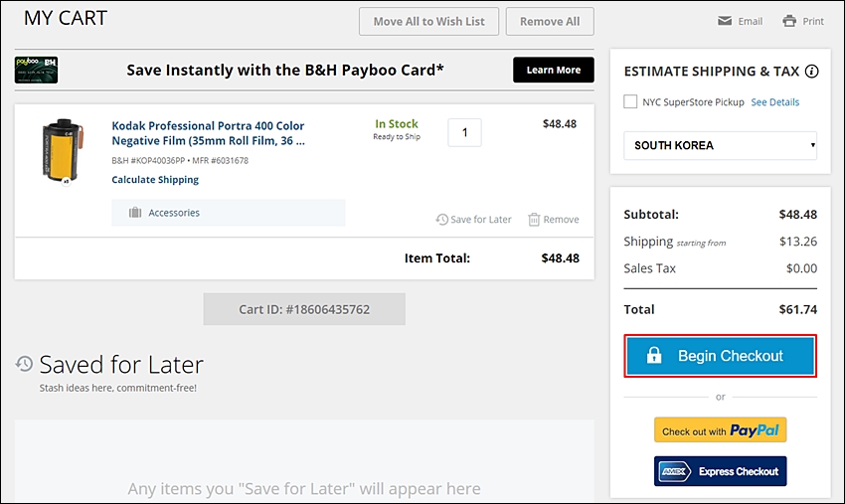This screenshot has height=504, width=845.
Task: Click the Accessories bag icon
Action: click(135, 213)
